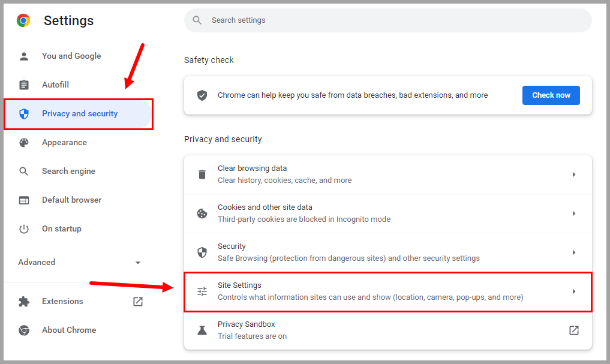The image size is (610, 364).
Task: Click the shield icon for Privacy and security
Action: pyautogui.click(x=24, y=113)
